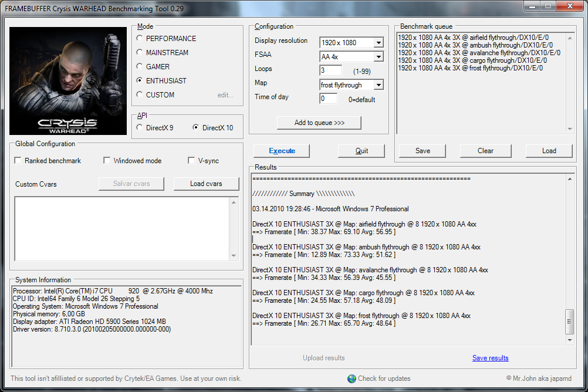
Task: Click the Add to queue button
Action: (x=319, y=123)
